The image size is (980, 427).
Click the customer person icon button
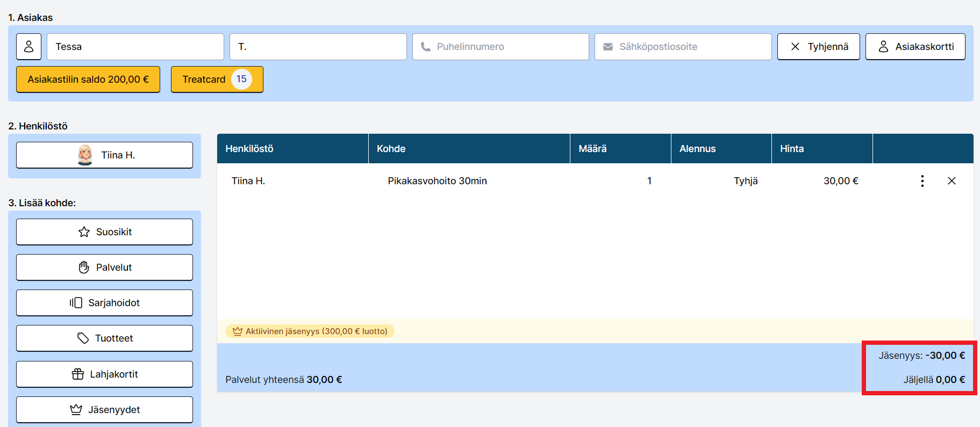pyautogui.click(x=28, y=47)
